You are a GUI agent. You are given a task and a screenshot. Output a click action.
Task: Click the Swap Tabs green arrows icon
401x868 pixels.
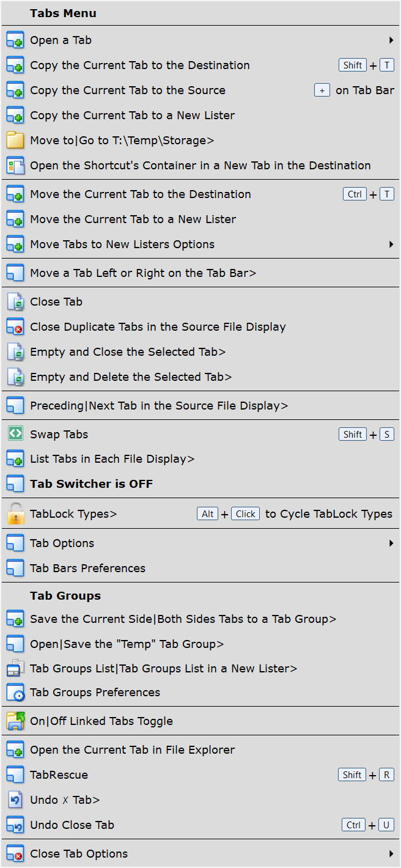(x=15, y=434)
